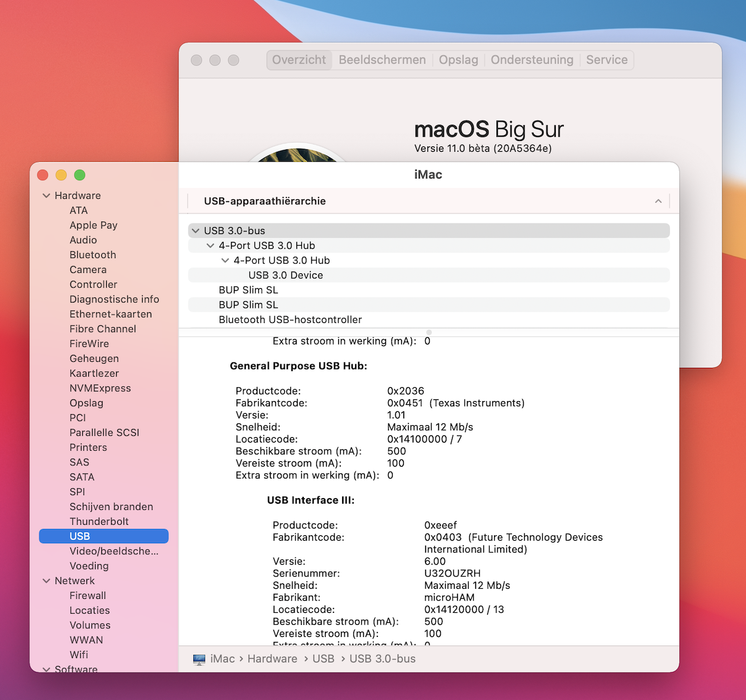
Task: Open Thunderbolt in the sidebar
Action: (x=99, y=522)
